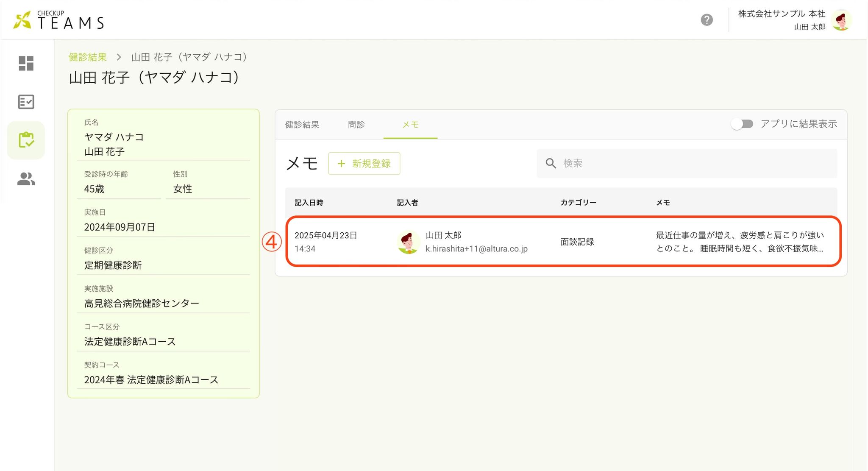The image size is (868, 471).
Task: Open the people icon in sidebar
Action: (x=26, y=179)
